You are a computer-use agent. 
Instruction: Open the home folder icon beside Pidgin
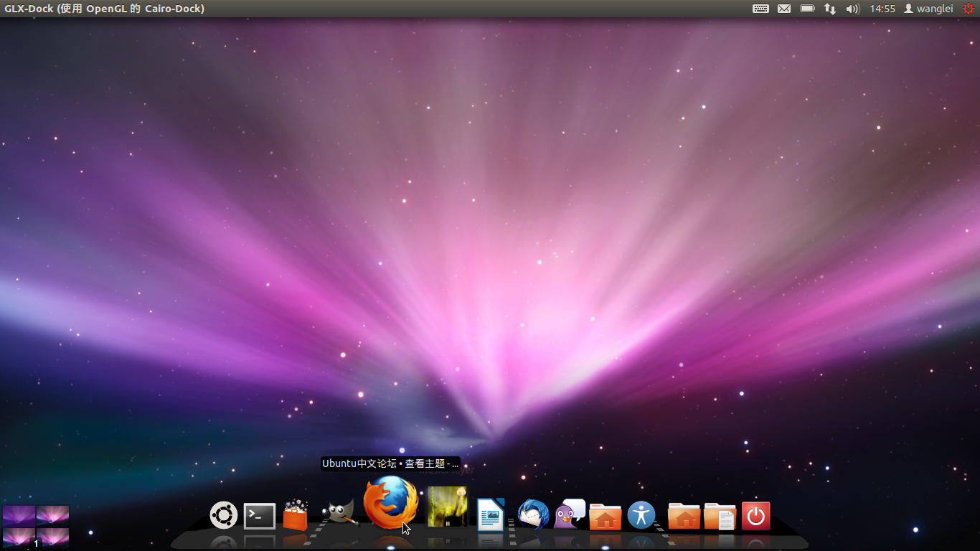coord(606,516)
